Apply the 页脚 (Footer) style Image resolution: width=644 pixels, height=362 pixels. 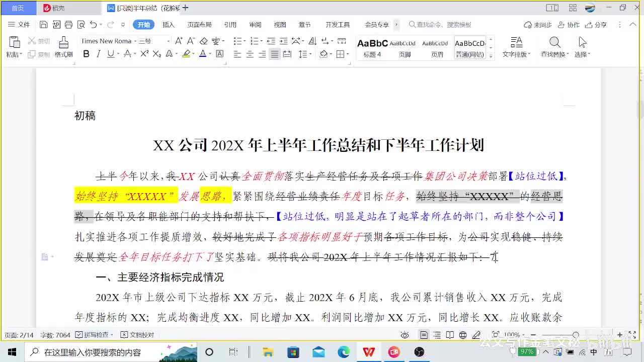pos(405,48)
